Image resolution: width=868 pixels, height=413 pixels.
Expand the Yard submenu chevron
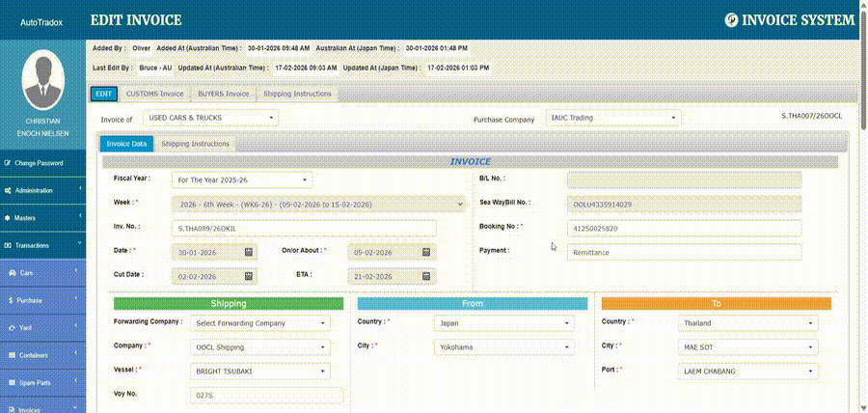coord(75,325)
